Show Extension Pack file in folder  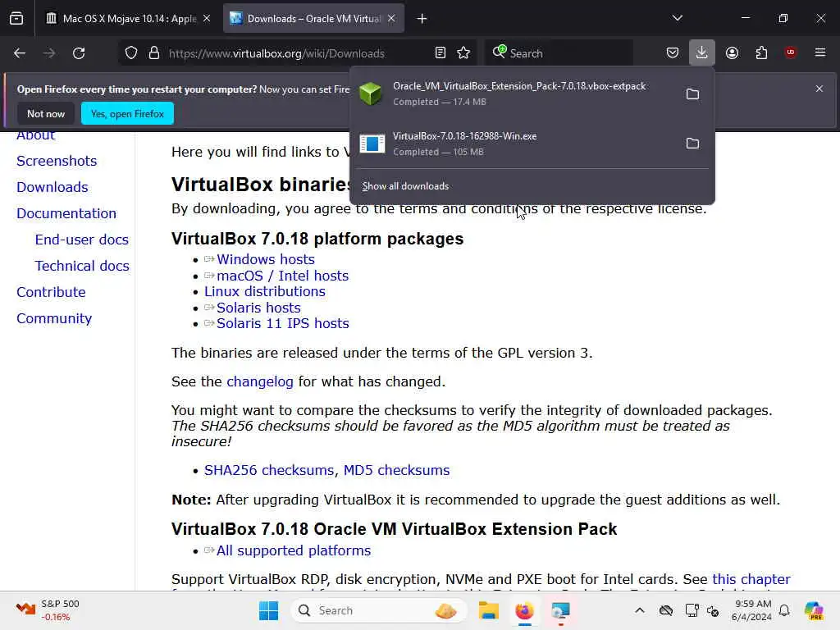click(x=692, y=94)
